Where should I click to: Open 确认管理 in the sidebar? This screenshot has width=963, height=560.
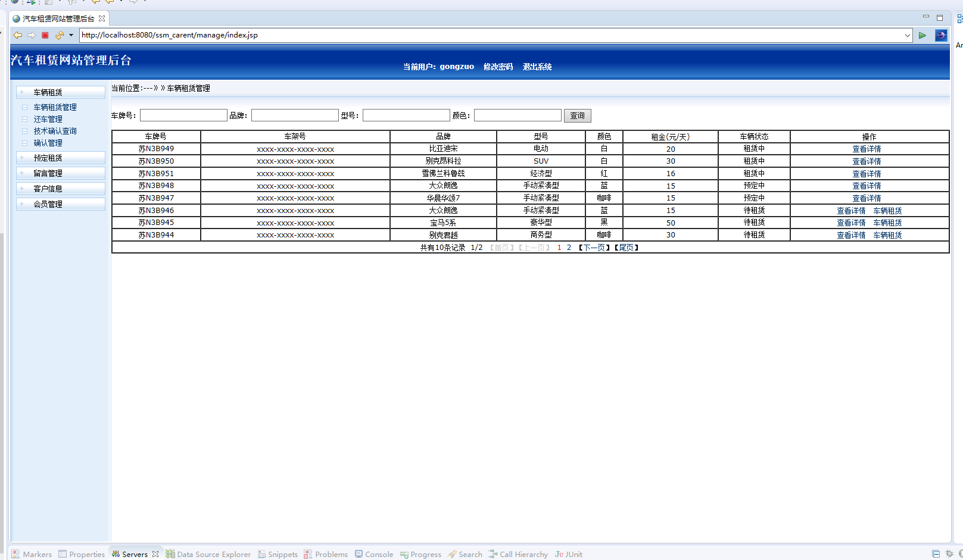[48, 143]
